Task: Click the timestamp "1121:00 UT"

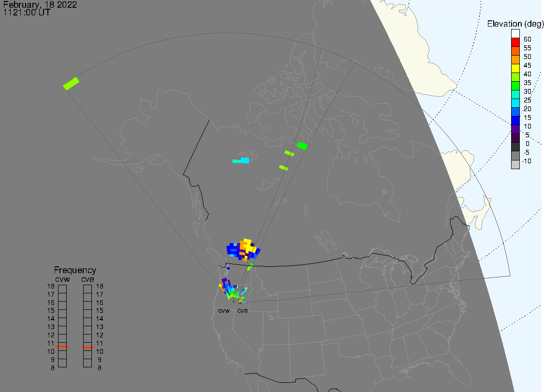Action: tap(27, 13)
